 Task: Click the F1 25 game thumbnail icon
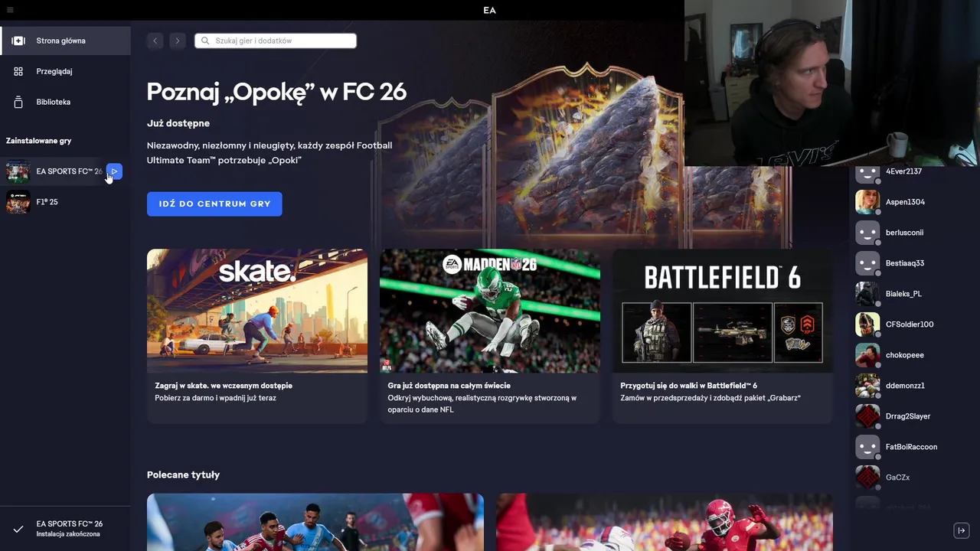[18, 202]
